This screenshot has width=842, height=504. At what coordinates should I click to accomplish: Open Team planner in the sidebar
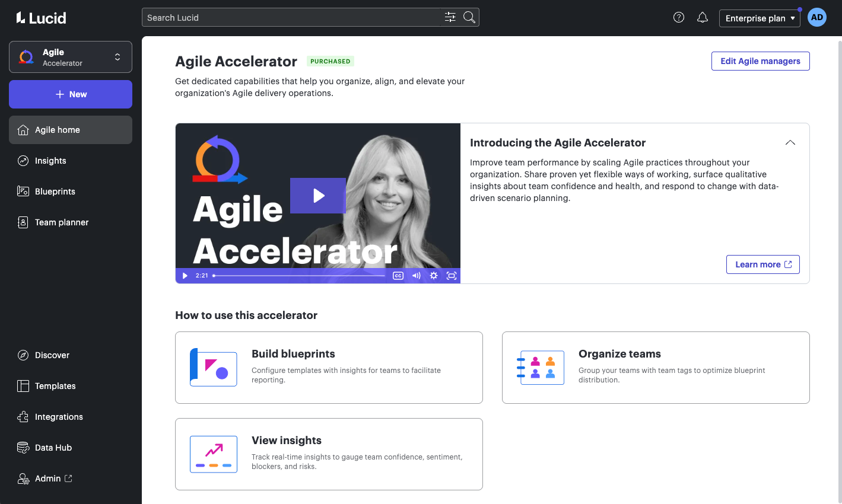point(71,222)
